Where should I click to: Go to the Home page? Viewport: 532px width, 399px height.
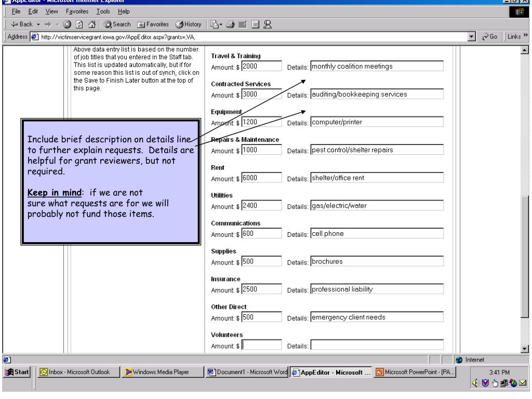(x=91, y=24)
